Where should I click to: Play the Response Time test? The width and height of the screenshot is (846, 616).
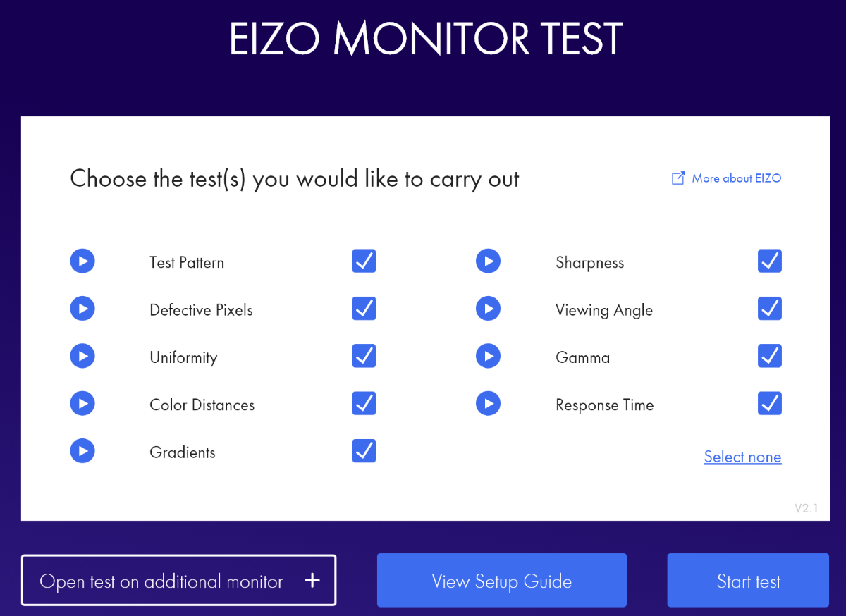point(488,403)
